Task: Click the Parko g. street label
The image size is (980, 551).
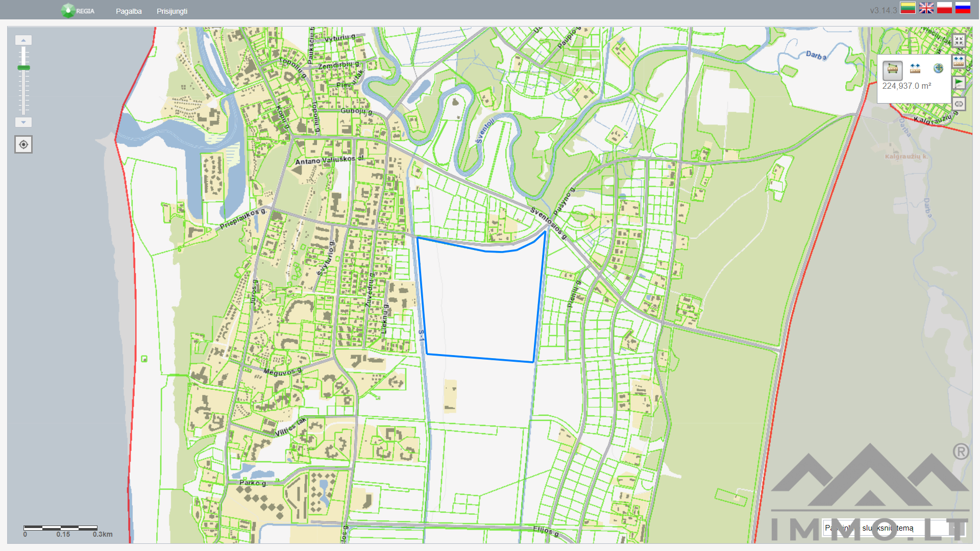Action: (x=253, y=483)
